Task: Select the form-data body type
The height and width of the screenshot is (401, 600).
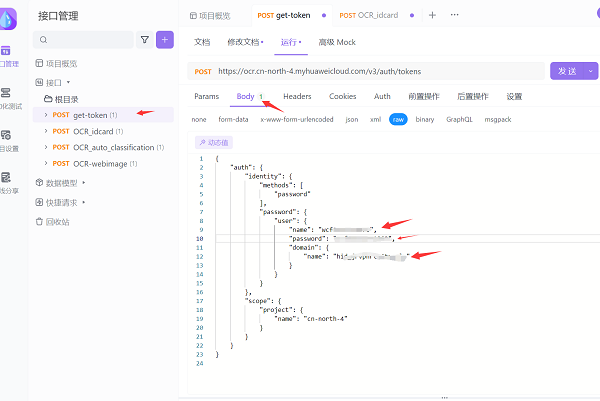Action: click(x=233, y=119)
